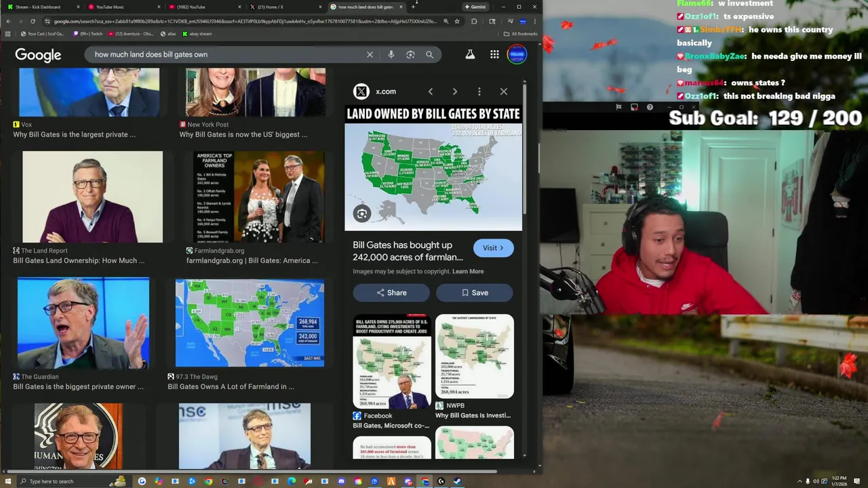The height and width of the screenshot is (488, 868).
Task: Open The Land Report image result
Action: pos(93,197)
